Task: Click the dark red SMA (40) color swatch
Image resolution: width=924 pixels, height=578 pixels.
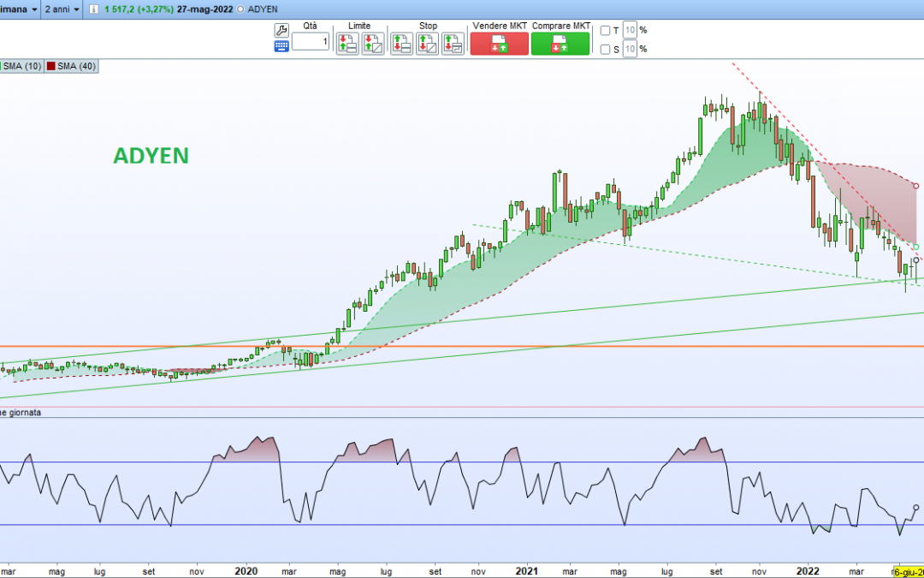Action: [x=51, y=66]
